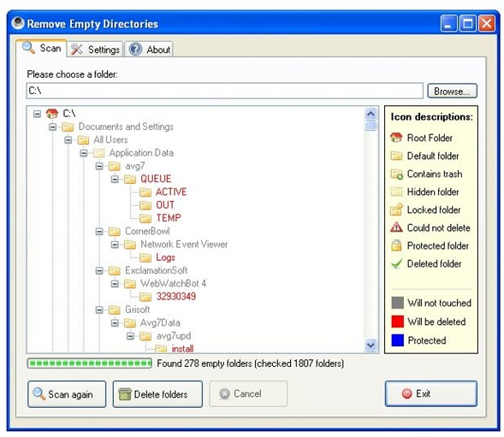The height and width of the screenshot is (437, 504).
Task: Click the Scan again button
Action: click(67, 394)
